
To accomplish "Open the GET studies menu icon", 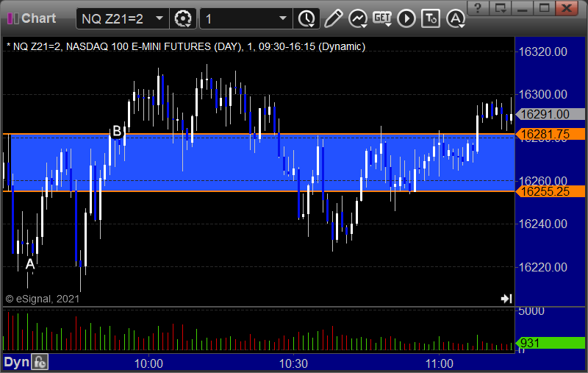I will [x=382, y=18].
